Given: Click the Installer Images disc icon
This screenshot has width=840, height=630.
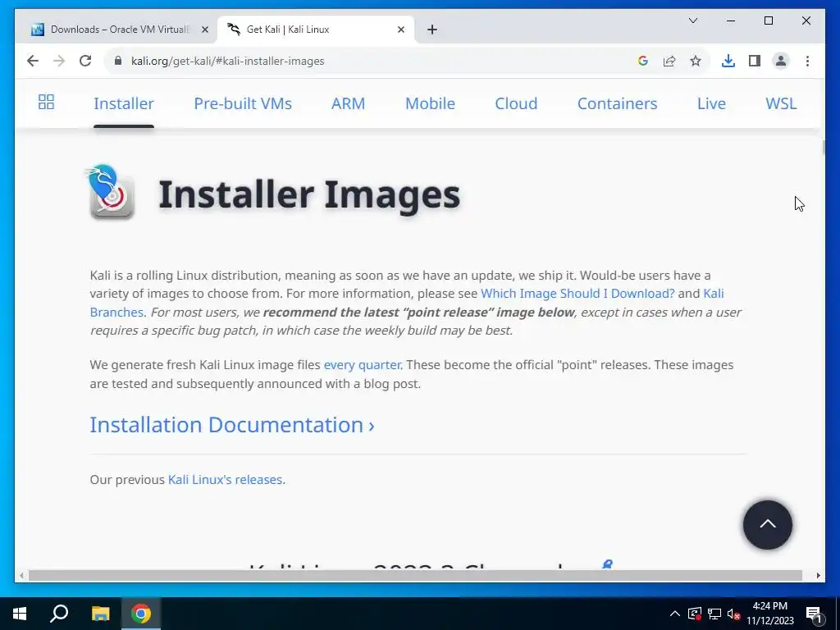Looking at the screenshot, I should 111,192.
